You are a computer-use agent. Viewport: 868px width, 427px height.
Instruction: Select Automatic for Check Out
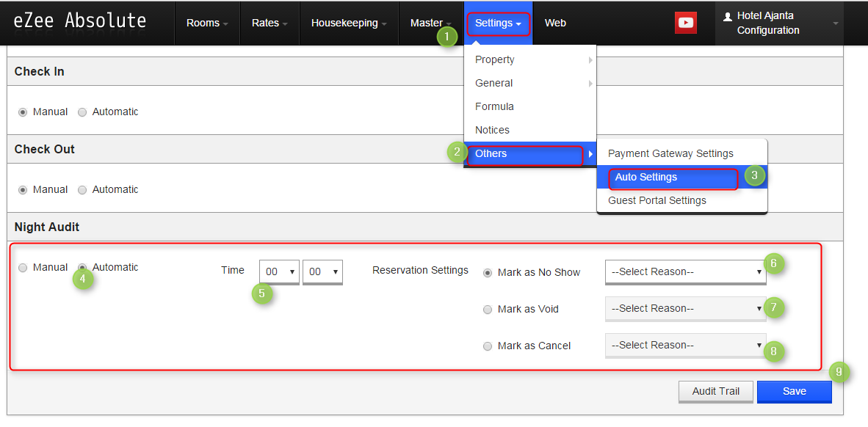(82, 190)
